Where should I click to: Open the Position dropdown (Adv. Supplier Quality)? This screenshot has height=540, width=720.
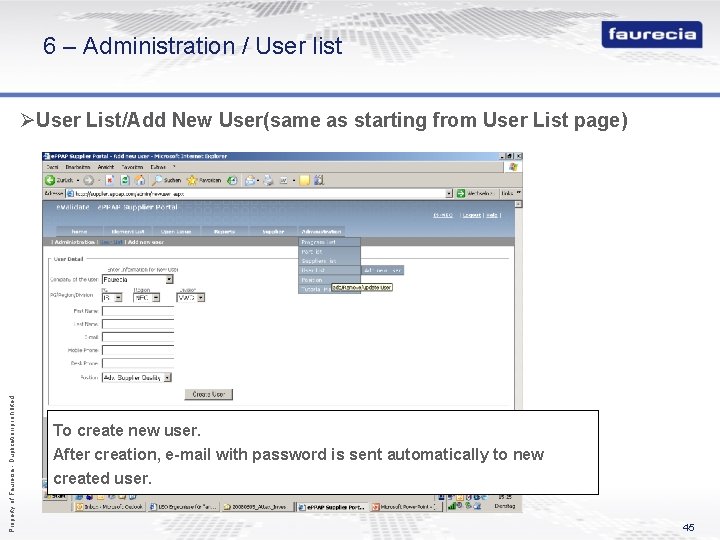[x=168, y=377]
